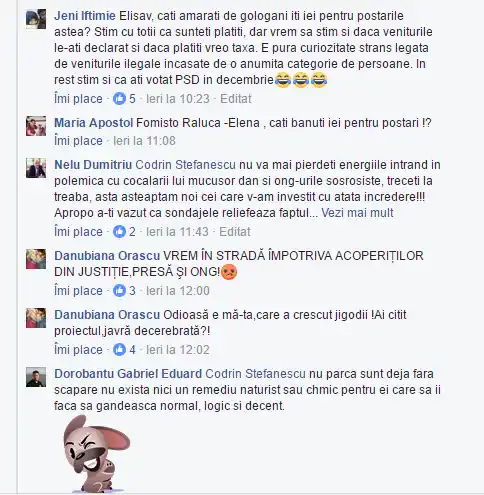Click timestamp Ieri la 11:08
This screenshot has width=484, height=495.
click(144, 141)
